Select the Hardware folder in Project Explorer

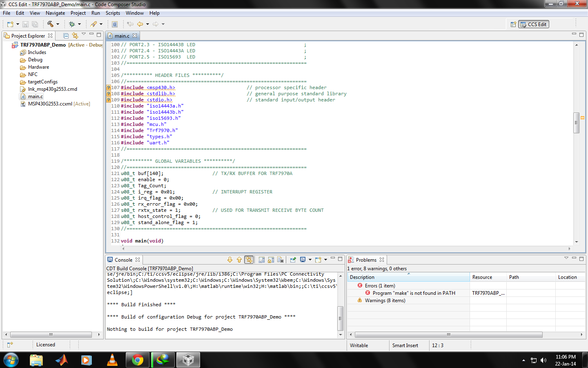point(38,67)
